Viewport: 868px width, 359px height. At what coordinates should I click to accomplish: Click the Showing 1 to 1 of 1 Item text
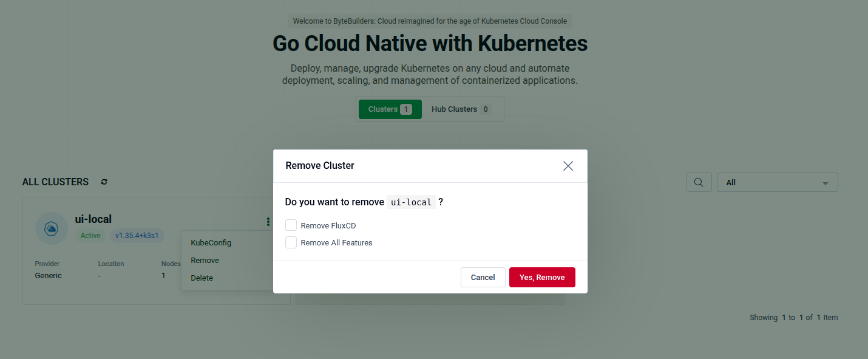[x=793, y=318]
